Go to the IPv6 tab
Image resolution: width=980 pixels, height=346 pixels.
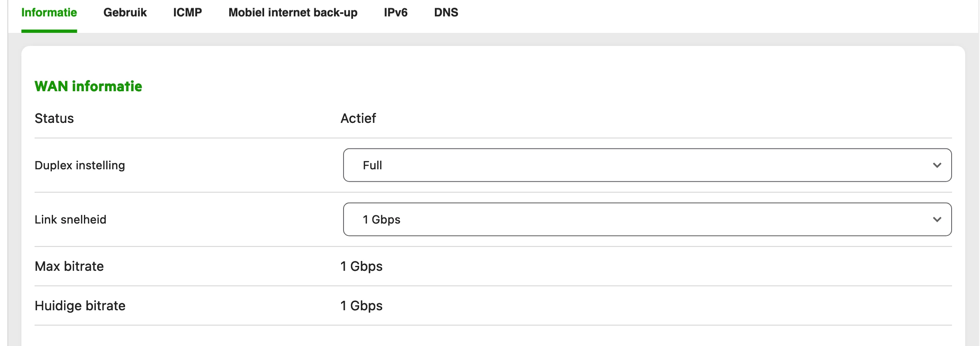pos(396,13)
